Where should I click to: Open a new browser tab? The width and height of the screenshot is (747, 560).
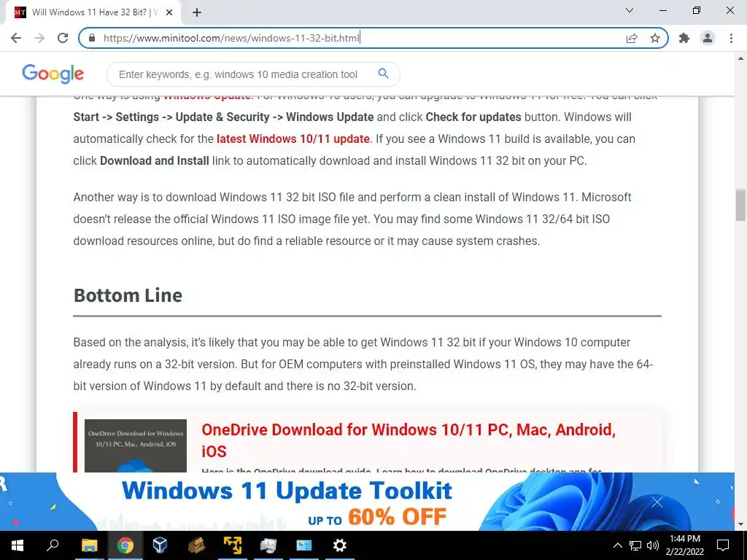pyautogui.click(x=197, y=13)
